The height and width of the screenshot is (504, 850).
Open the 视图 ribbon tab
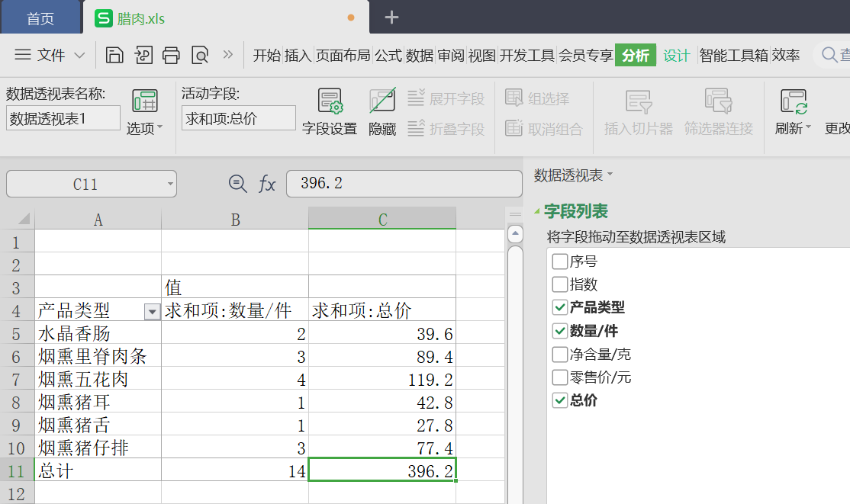482,55
